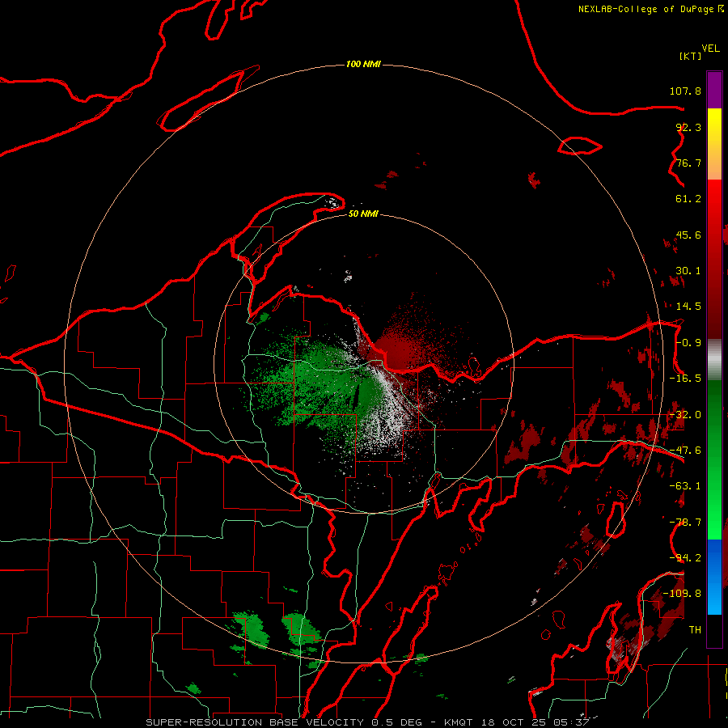Click the -0.9 scale value

tap(688, 343)
